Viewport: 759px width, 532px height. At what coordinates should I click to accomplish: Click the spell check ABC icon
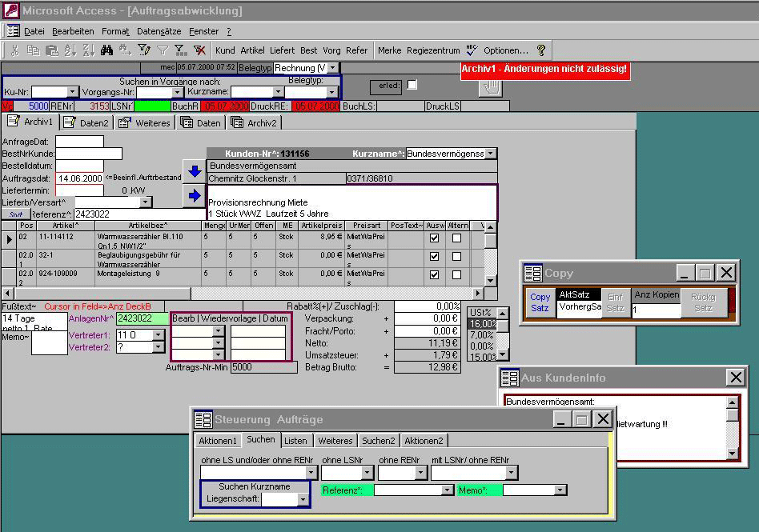click(472, 50)
